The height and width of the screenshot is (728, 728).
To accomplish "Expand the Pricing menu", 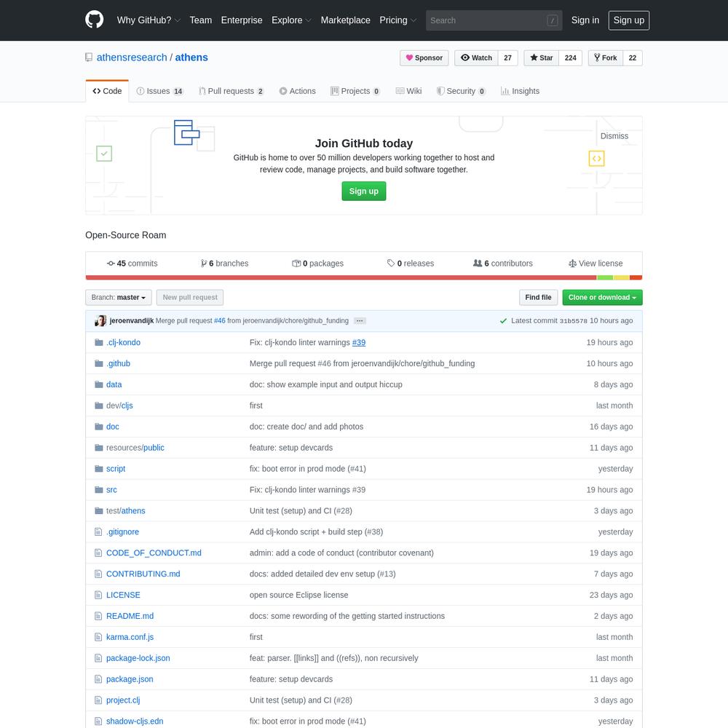I will pyautogui.click(x=397, y=20).
